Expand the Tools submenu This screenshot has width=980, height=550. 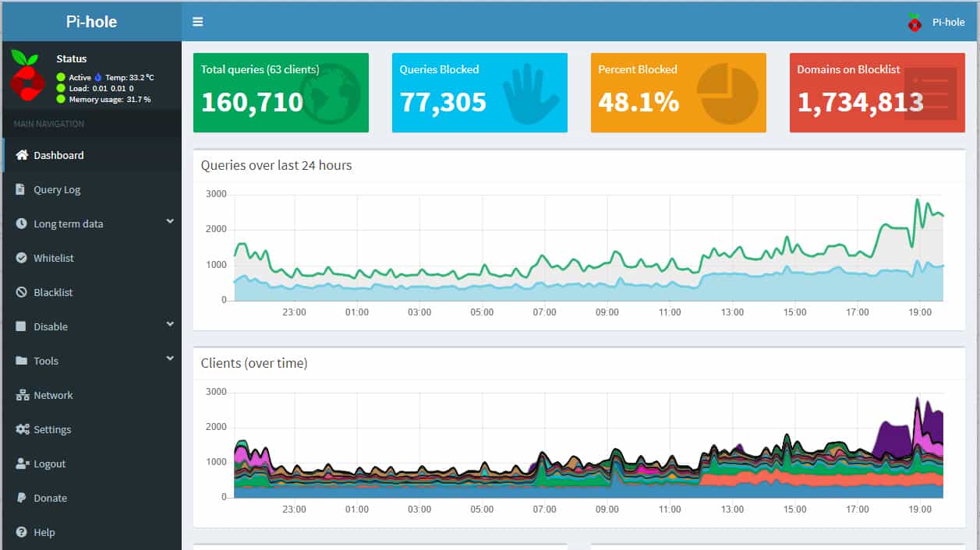[x=170, y=359]
